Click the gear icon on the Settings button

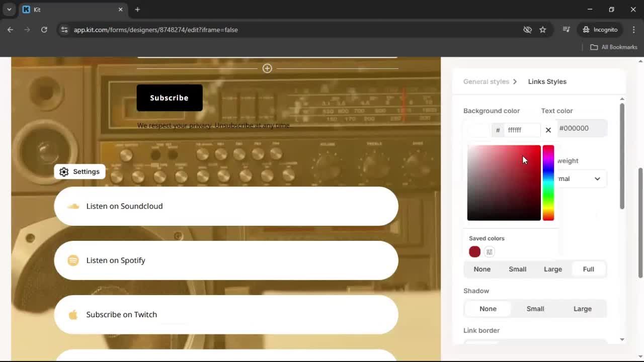click(x=64, y=171)
